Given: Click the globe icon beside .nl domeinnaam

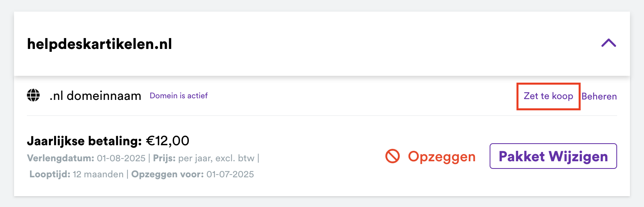Looking at the screenshot, I should coord(33,95).
